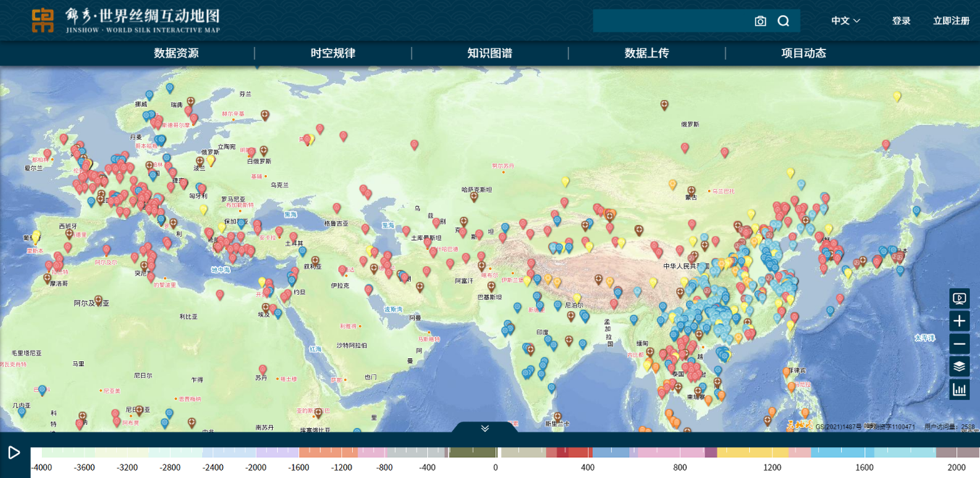Open the 数据资源 menu
The width and height of the screenshot is (980, 478).
tap(176, 53)
